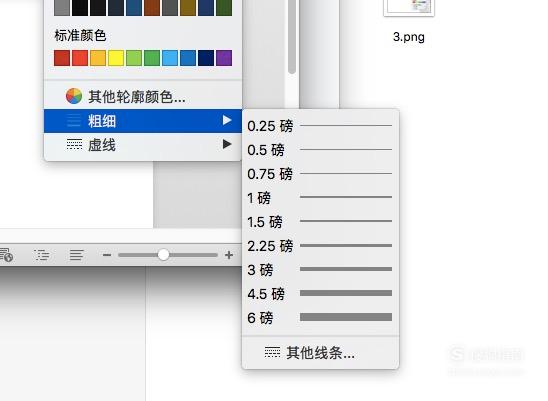Expand the arrow on the 虚线 row
This screenshot has width=548, height=401.
pyautogui.click(x=227, y=144)
